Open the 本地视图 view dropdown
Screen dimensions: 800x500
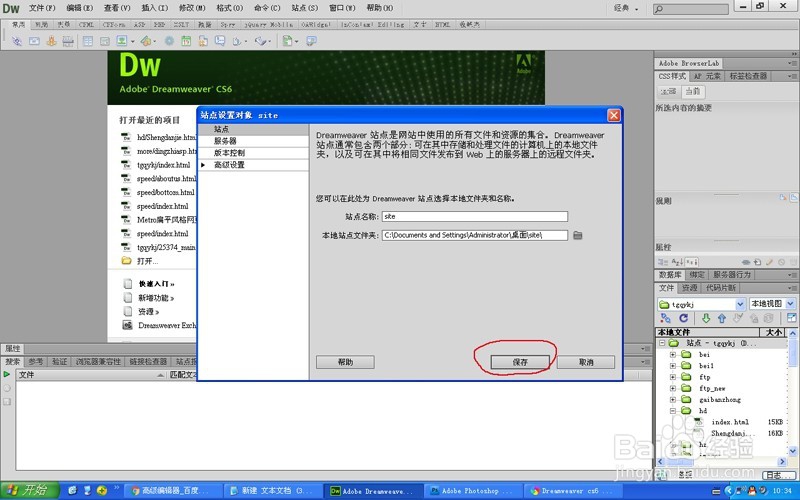coord(790,304)
